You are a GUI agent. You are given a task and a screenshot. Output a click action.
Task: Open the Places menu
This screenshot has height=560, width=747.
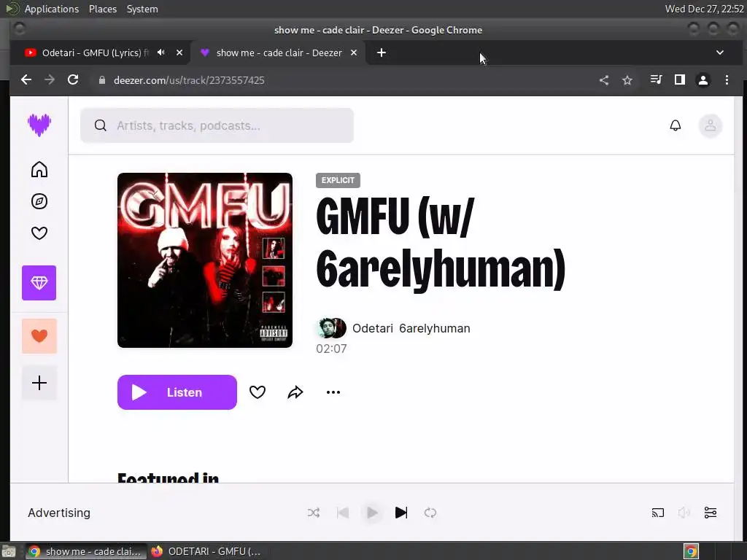[102, 9]
